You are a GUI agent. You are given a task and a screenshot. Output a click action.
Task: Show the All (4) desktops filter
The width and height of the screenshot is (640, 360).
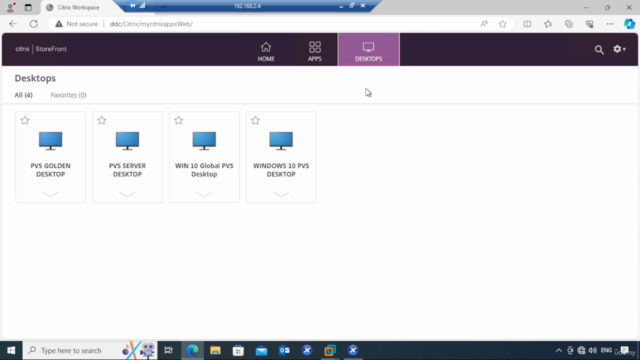[23, 95]
